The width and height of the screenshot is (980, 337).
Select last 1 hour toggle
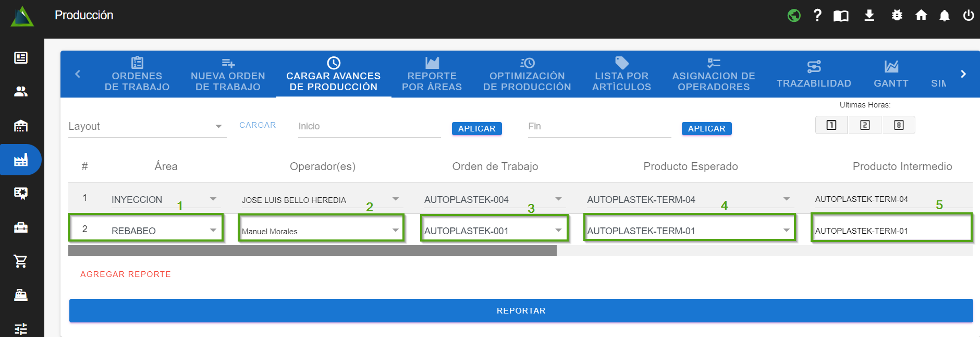tap(831, 125)
